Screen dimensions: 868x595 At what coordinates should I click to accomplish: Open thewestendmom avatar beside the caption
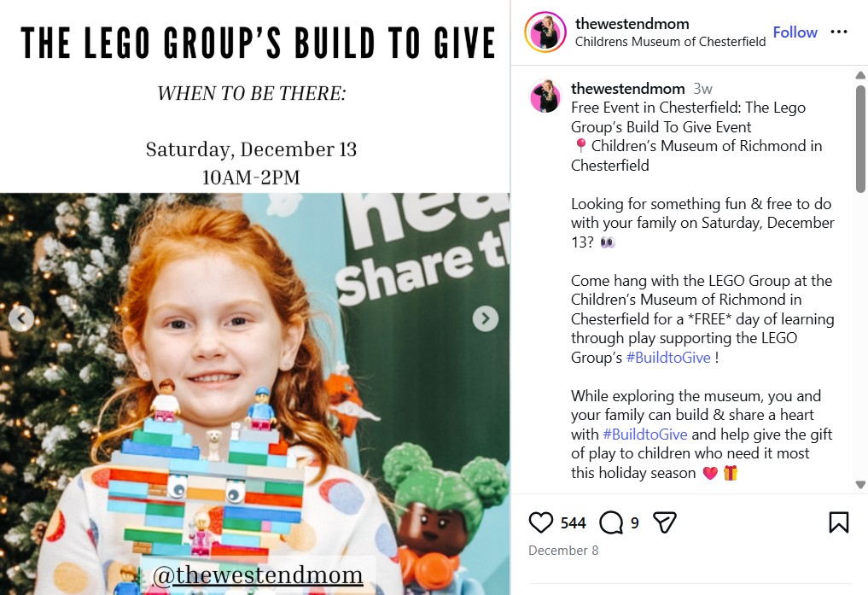click(x=545, y=96)
